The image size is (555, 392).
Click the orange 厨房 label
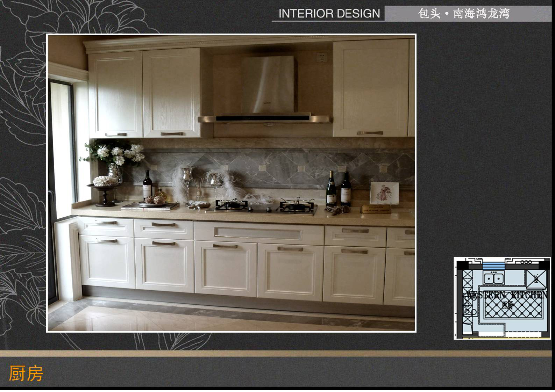(26, 373)
